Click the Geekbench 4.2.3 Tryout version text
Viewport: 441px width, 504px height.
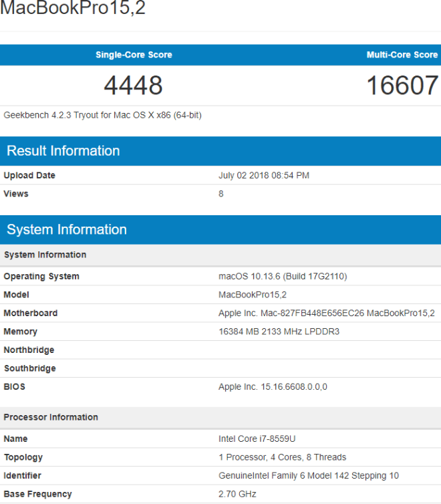click(103, 115)
